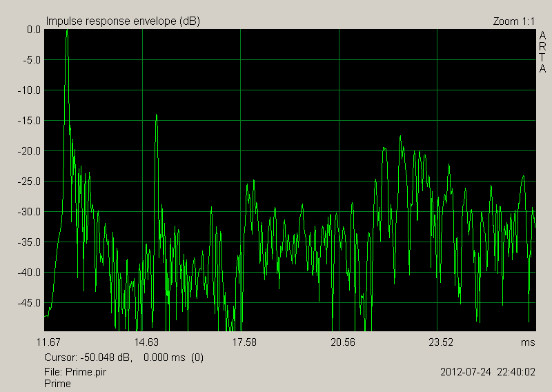The image size is (552, 392).
Task: Click the late peak near -17.5 dB
Action: 400,137
